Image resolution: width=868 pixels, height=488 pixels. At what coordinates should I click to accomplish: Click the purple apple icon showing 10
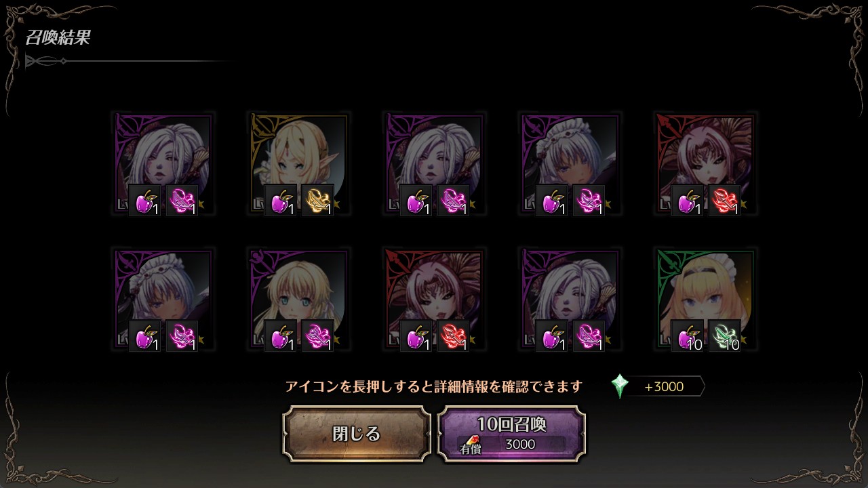click(x=688, y=336)
